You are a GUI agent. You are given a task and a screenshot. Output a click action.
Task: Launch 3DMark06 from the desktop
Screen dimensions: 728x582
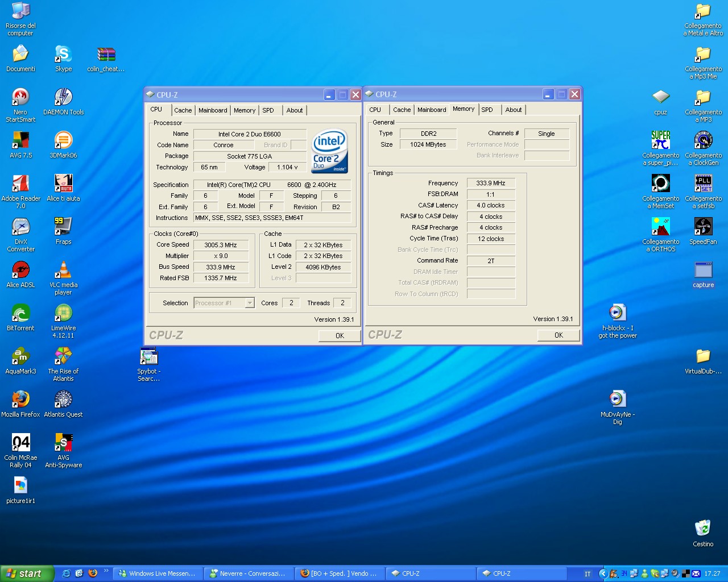click(x=63, y=140)
